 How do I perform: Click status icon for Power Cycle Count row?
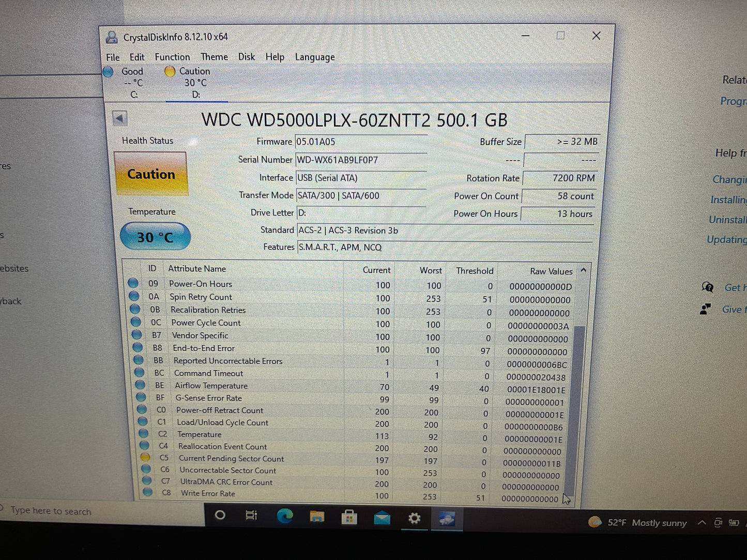[x=136, y=322]
